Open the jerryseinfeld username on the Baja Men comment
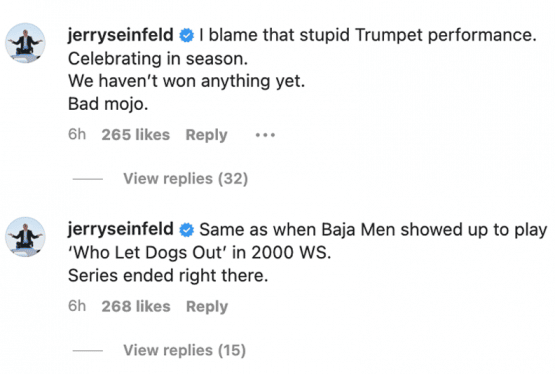The width and height of the screenshot is (555, 374). [x=121, y=229]
